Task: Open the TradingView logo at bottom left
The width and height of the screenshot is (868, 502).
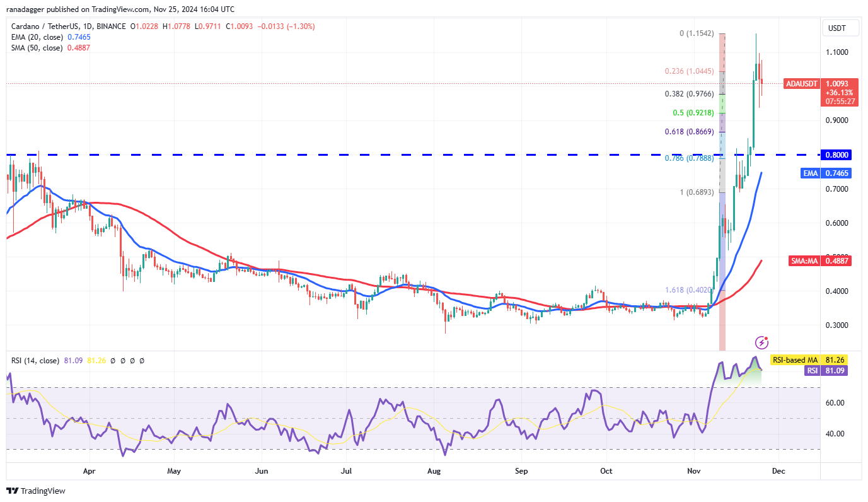Action: [x=36, y=491]
